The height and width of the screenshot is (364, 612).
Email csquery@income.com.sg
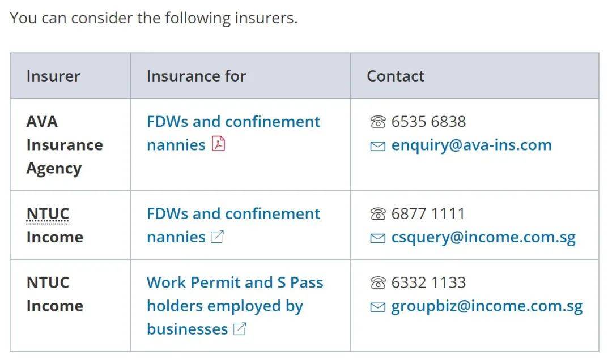483,237
